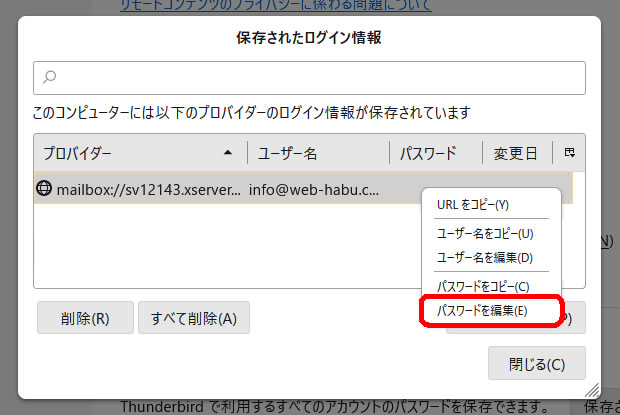Sort logins by the 変更日 column
This screenshot has height=415, width=620.
[x=515, y=153]
